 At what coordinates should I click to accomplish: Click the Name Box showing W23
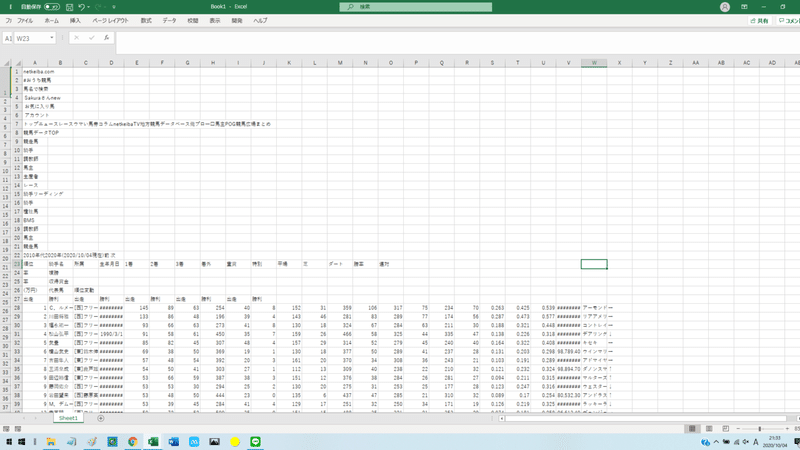(x=31, y=38)
